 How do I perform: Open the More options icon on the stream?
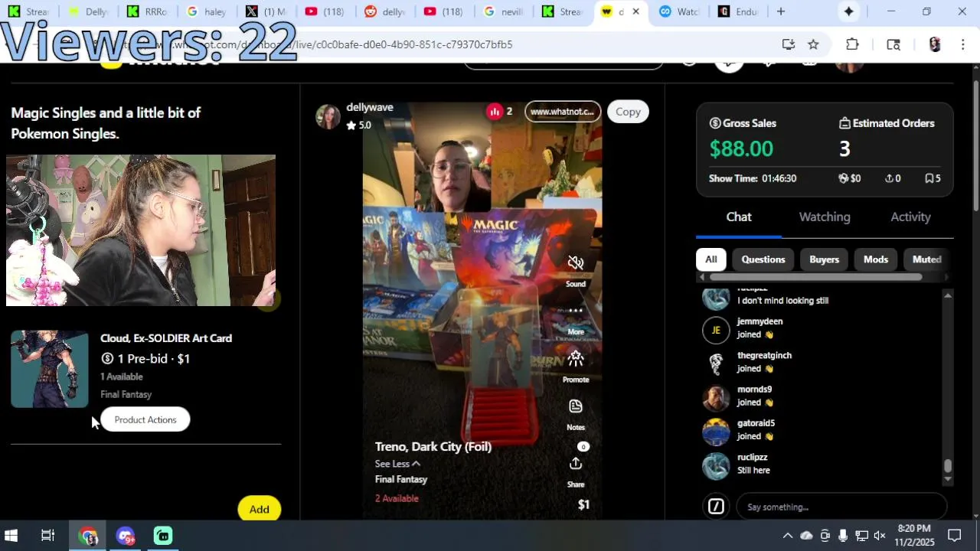coord(576,311)
